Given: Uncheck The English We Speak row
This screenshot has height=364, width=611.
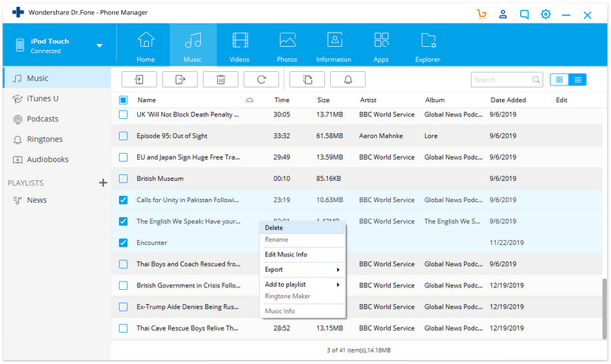Looking at the screenshot, I should click(123, 222).
